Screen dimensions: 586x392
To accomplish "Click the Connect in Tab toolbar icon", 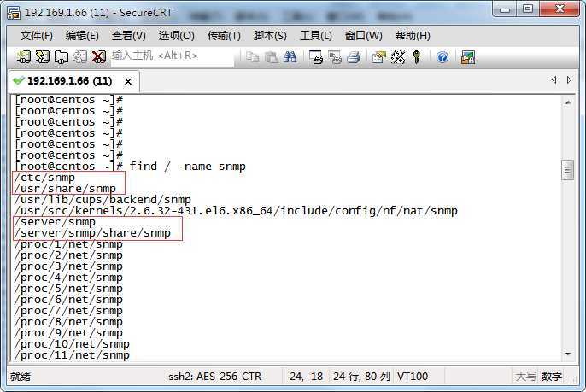I will [x=62, y=57].
